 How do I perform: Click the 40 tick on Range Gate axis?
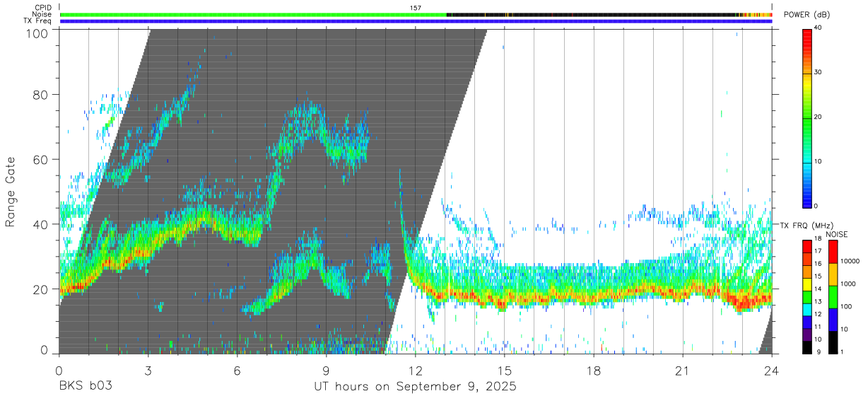41,224
